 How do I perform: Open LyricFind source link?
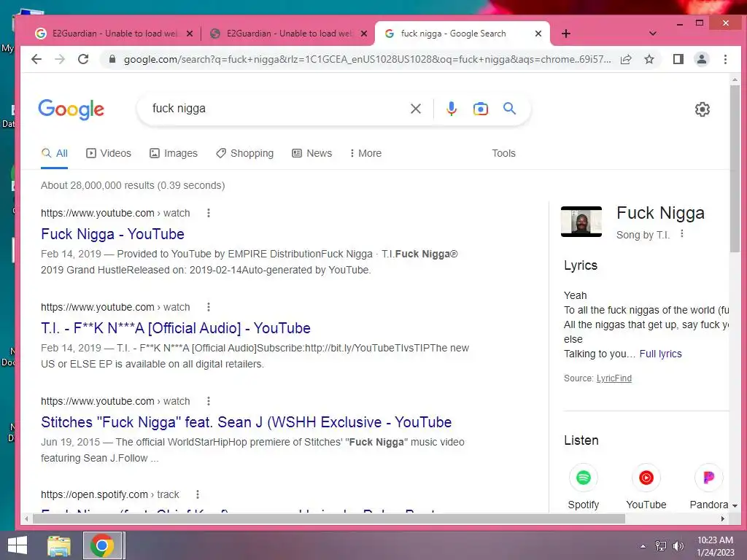coord(614,378)
